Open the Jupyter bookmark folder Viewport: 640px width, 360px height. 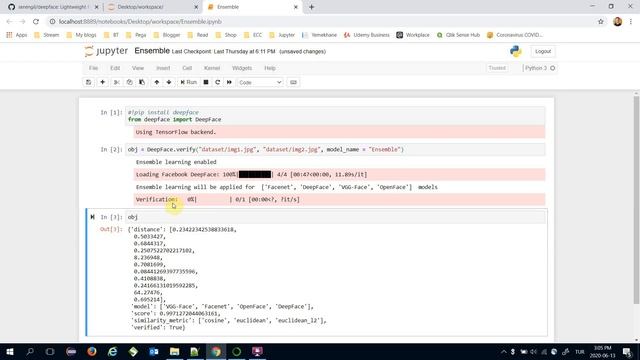282,35
